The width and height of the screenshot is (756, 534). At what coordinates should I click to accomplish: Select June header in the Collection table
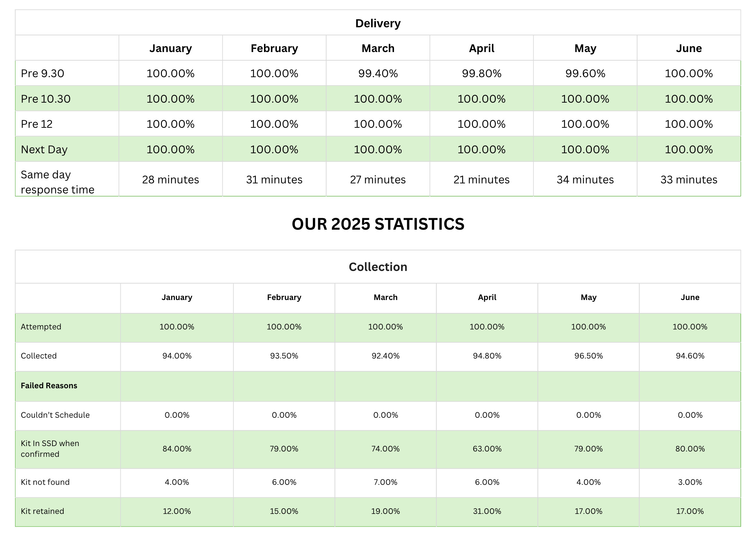[690, 297]
